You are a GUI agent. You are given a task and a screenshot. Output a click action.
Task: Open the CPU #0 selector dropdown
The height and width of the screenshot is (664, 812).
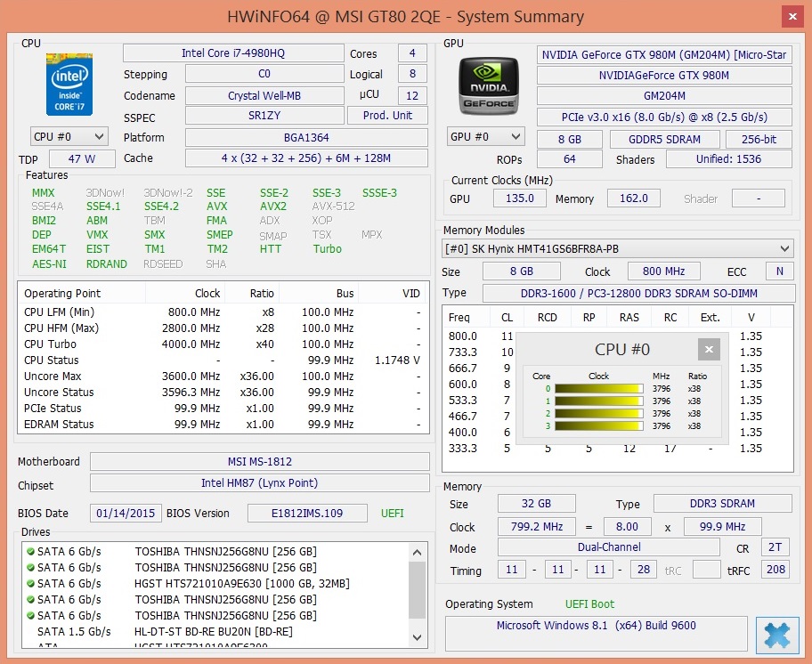point(69,137)
